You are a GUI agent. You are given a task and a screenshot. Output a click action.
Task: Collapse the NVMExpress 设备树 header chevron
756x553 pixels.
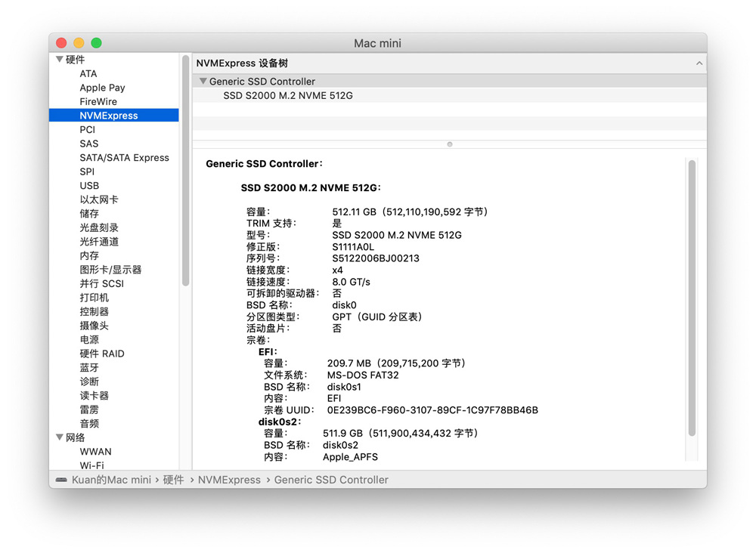click(x=699, y=63)
